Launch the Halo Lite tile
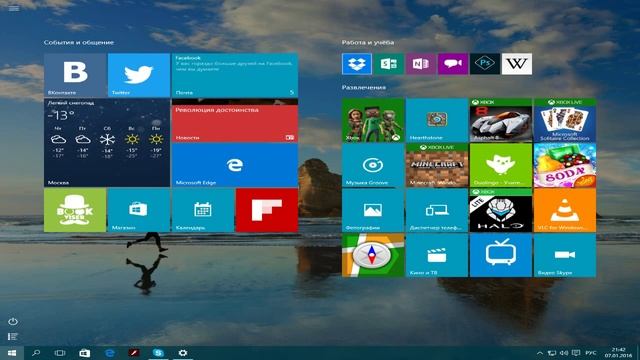This screenshot has width=640, height=360. pyautogui.click(x=501, y=210)
